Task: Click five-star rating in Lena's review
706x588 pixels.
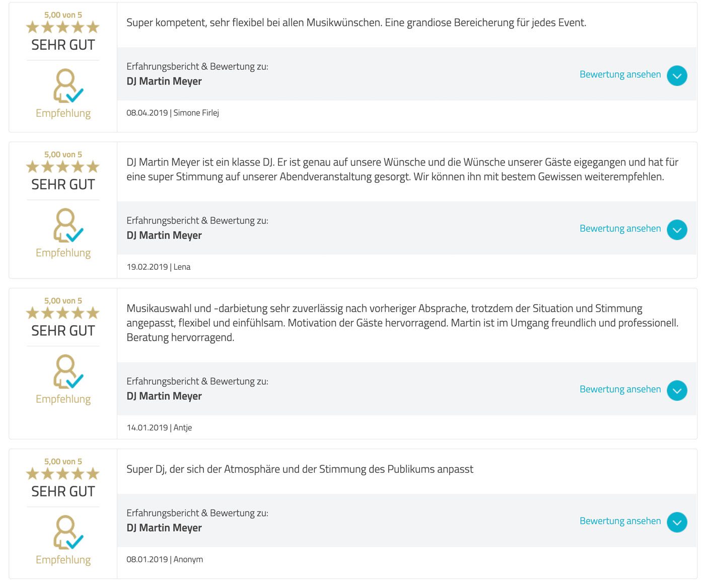Action: [63, 167]
